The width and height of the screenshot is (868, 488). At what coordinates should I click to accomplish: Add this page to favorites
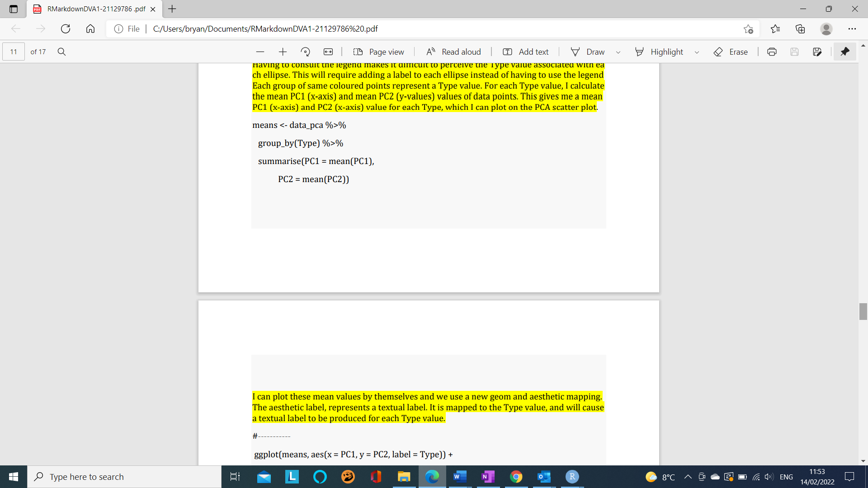[748, 29]
